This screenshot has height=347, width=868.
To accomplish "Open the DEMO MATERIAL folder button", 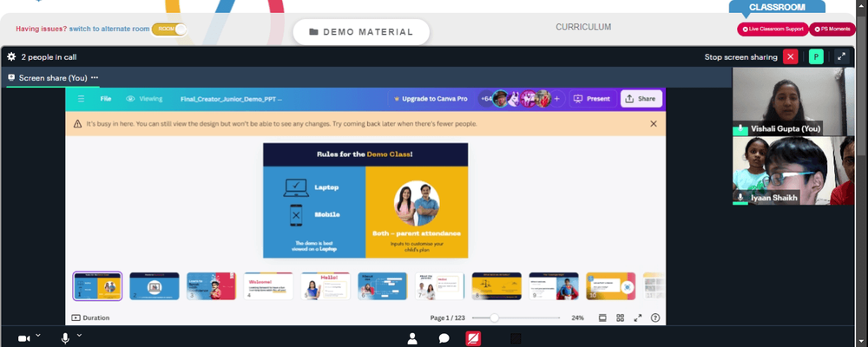I will [361, 32].
